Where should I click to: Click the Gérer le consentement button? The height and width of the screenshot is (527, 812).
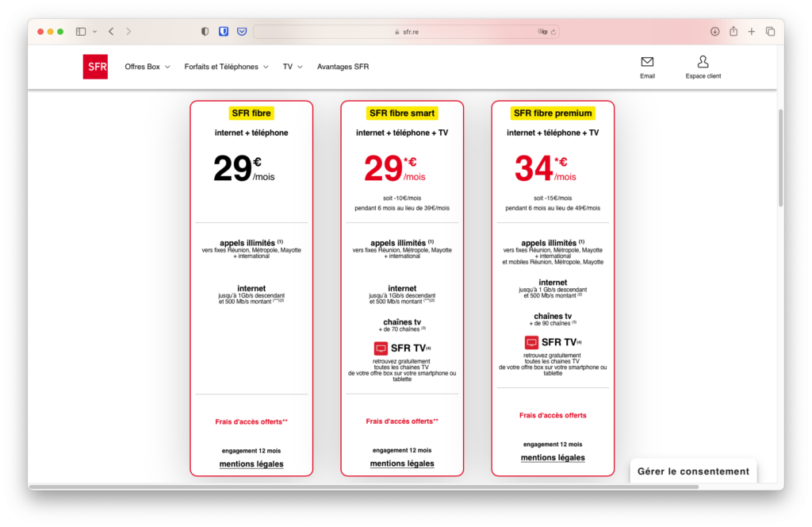click(693, 471)
